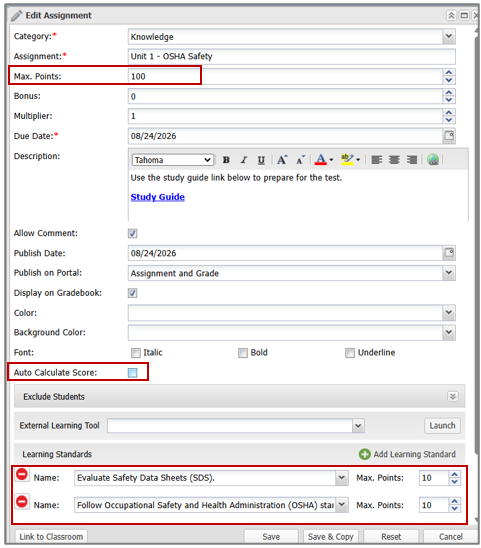Expand the Publish on Portal dropdown
This screenshot has width=481, height=548.
(x=449, y=273)
